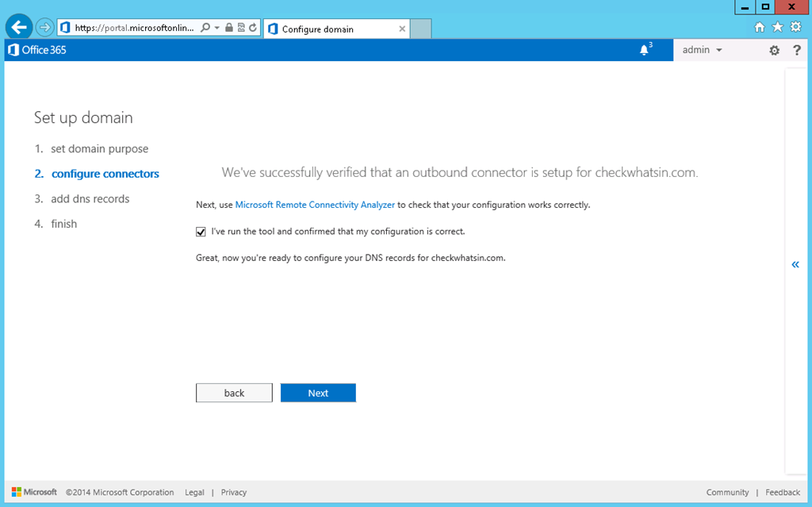Image resolution: width=812 pixels, height=507 pixels.
Task: Click the outbound connector verified message
Action: tap(460, 173)
